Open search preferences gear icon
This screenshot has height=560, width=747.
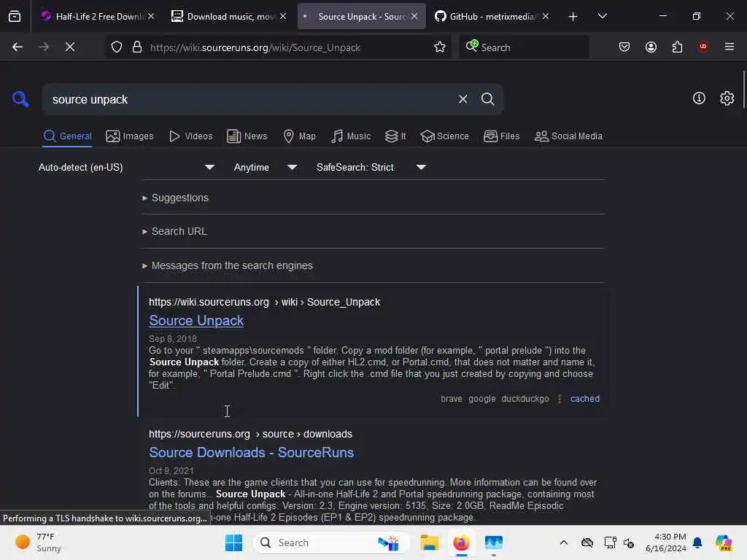coord(727,98)
